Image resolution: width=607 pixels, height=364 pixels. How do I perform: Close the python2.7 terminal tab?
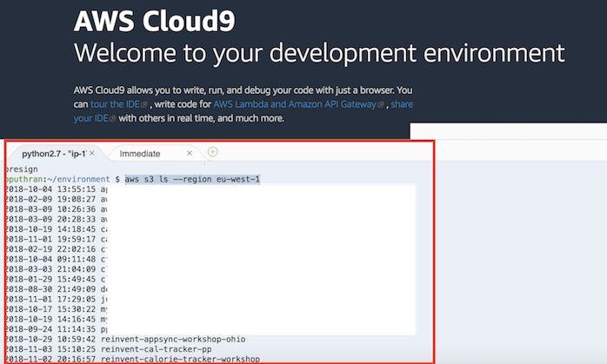click(92, 153)
